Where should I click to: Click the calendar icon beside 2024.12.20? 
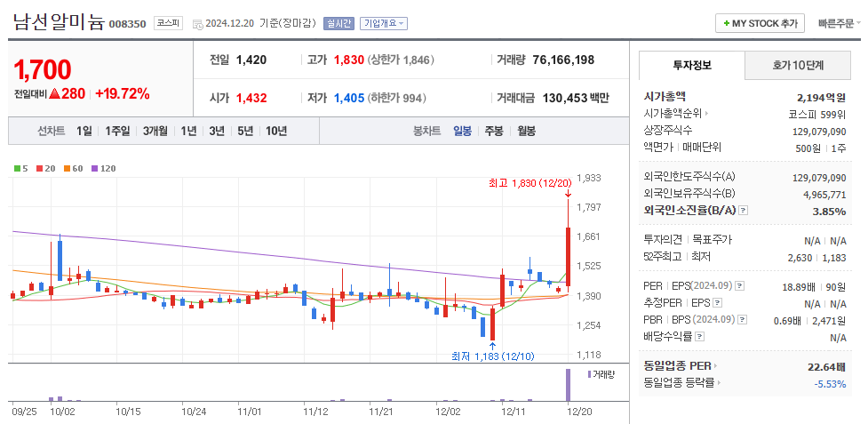197,24
